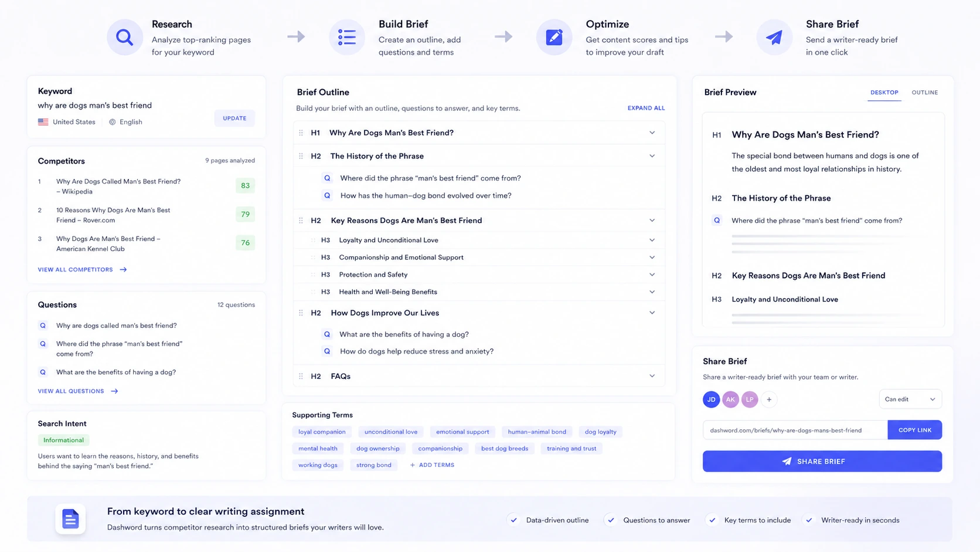Click checkmark icon beside Key terms to include
Image resolution: width=980 pixels, height=552 pixels.
[x=712, y=520]
